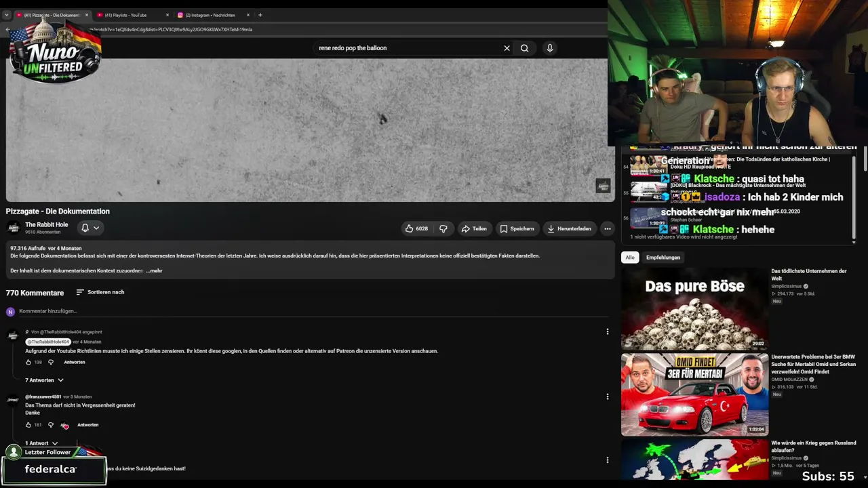Open a new browser tab
The width and height of the screenshot is (868, 488).
(x=260, y=15)
